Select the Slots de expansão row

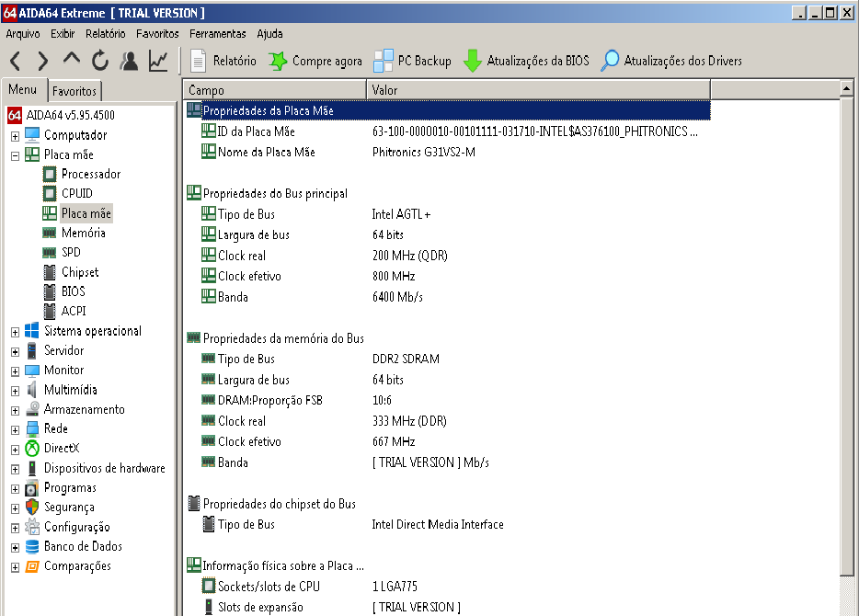(448, 607)
